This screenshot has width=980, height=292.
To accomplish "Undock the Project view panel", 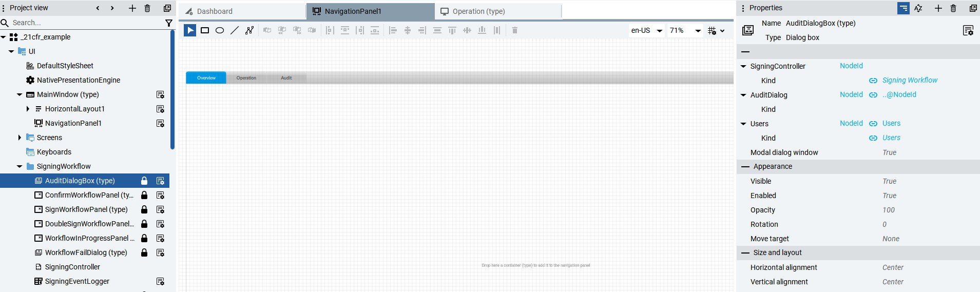I will pos(167,8).
